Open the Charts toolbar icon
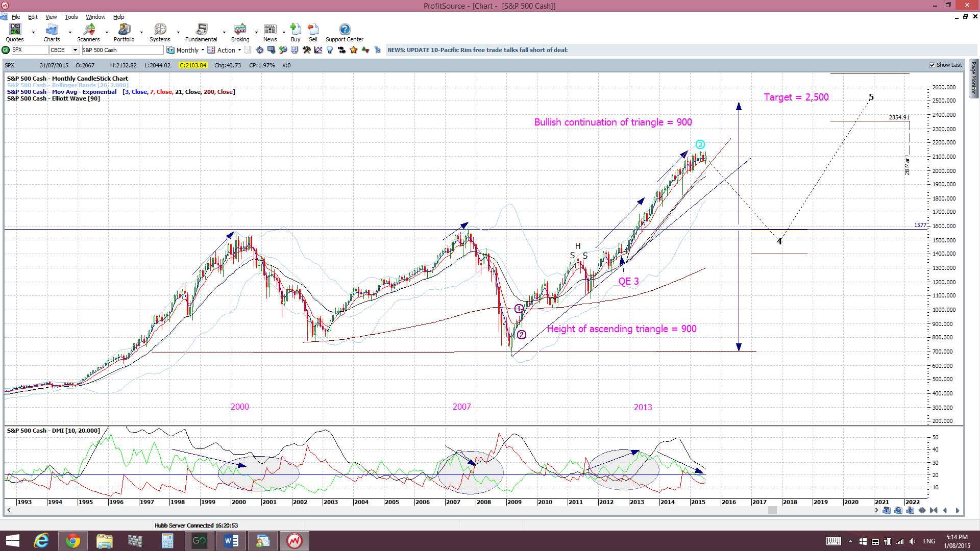980x551 pixels. (x=52, y=33)
